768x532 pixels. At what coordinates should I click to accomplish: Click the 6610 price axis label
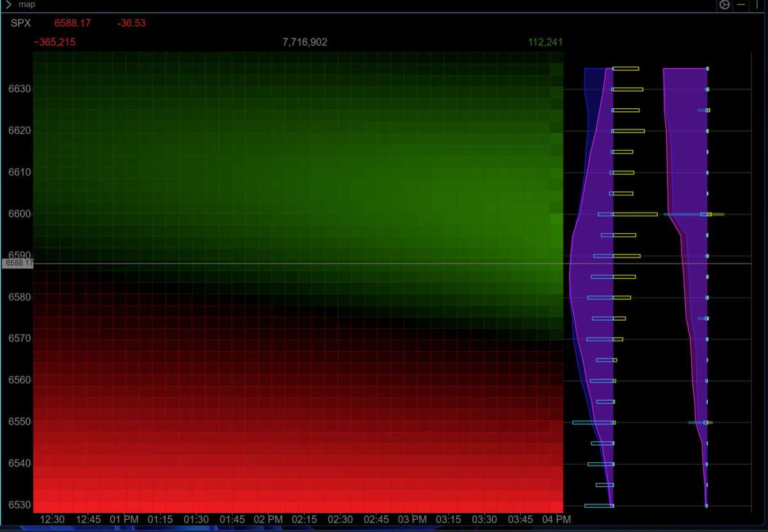[x=19, y=172]
